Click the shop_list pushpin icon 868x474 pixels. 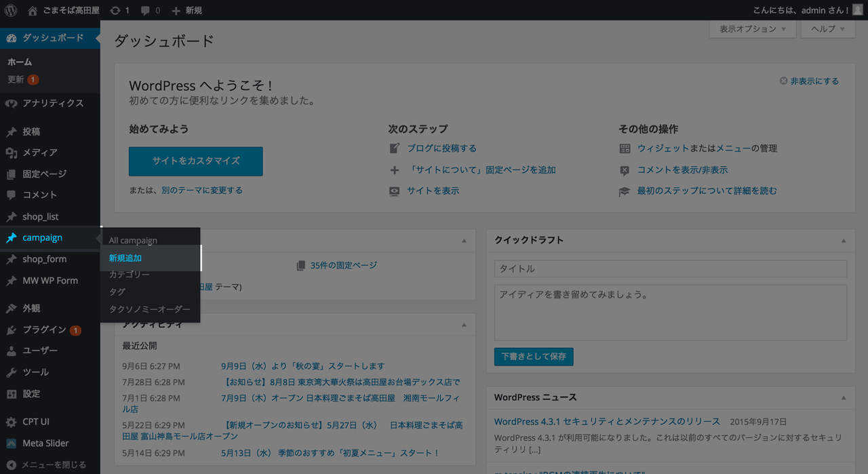[x=11, y=217]
